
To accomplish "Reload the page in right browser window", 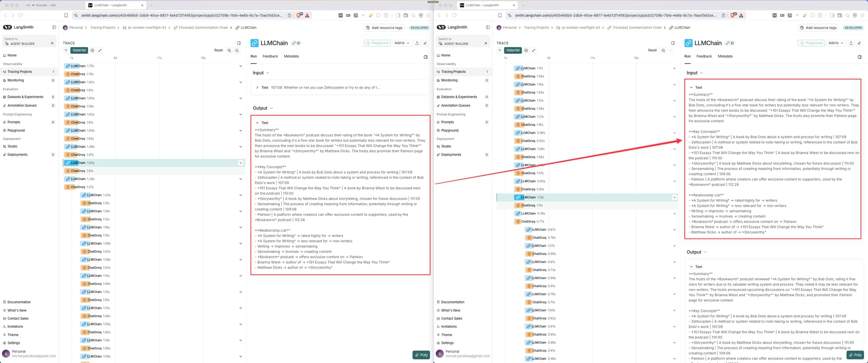I will (x=454, y=15).
